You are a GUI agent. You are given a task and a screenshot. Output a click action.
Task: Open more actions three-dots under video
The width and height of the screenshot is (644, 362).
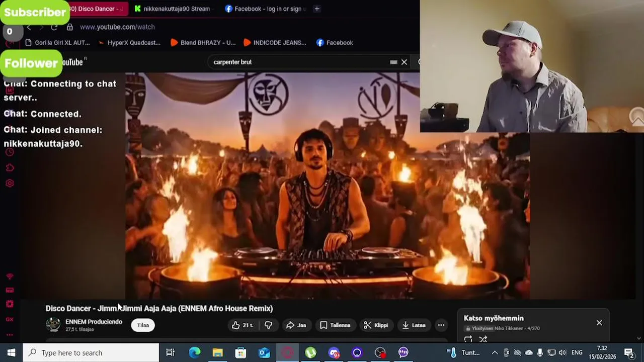tap(441, 325)
